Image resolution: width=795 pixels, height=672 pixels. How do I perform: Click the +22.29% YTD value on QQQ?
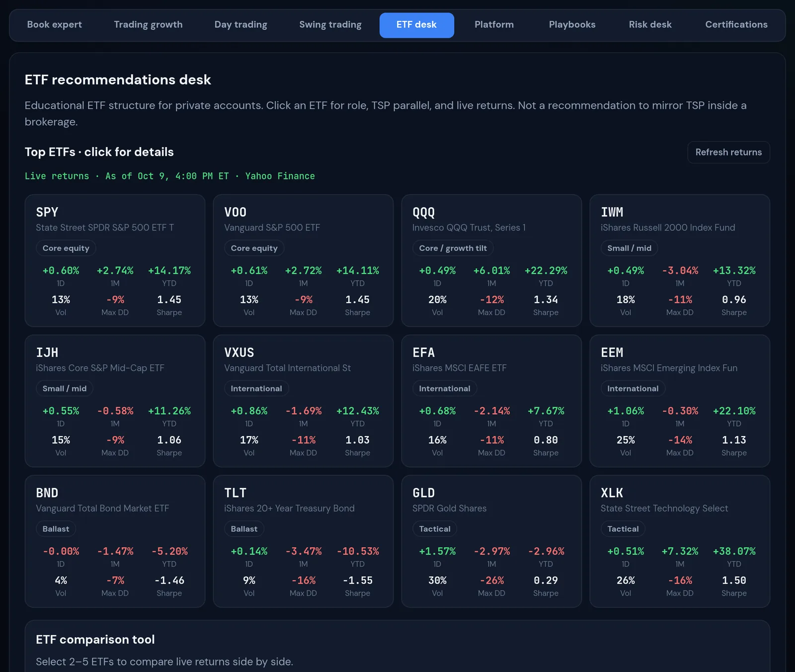pyautogui.click(x=546, y=271)
